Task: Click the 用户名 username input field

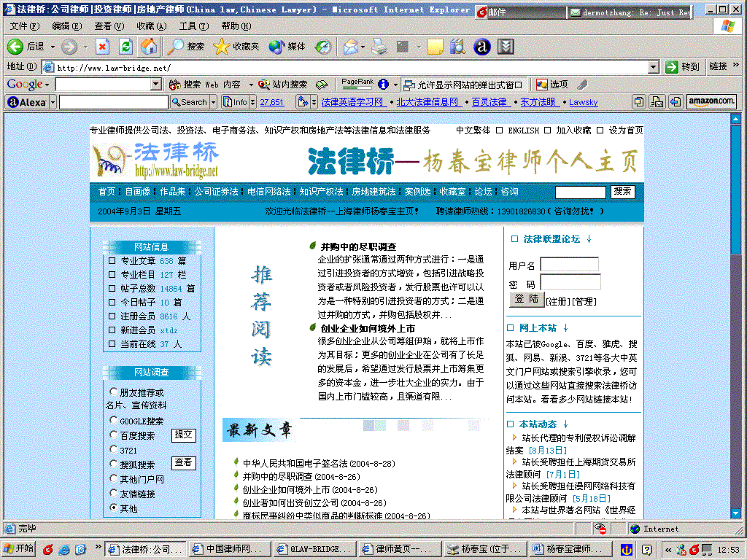Action: click(569, 265)
